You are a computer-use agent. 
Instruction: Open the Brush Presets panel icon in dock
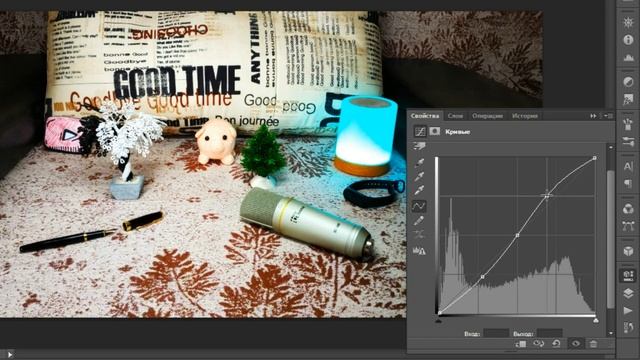point(628,124)
